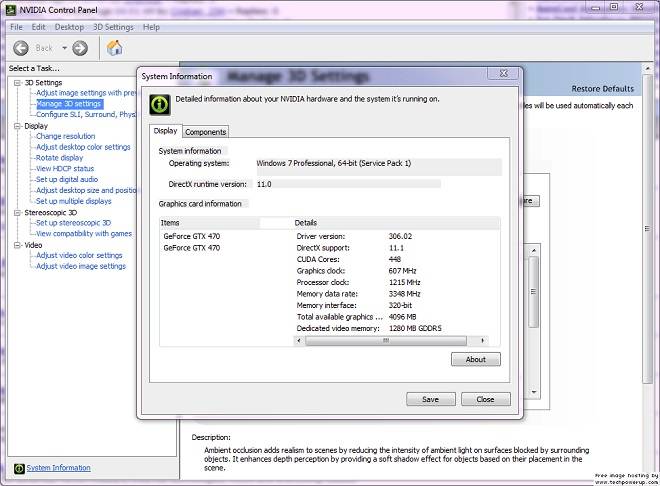Image resolution: width=660 pixels, height=486 pixels.
Task: Click Restore Defaults
Action: click(x=602, y=89)
